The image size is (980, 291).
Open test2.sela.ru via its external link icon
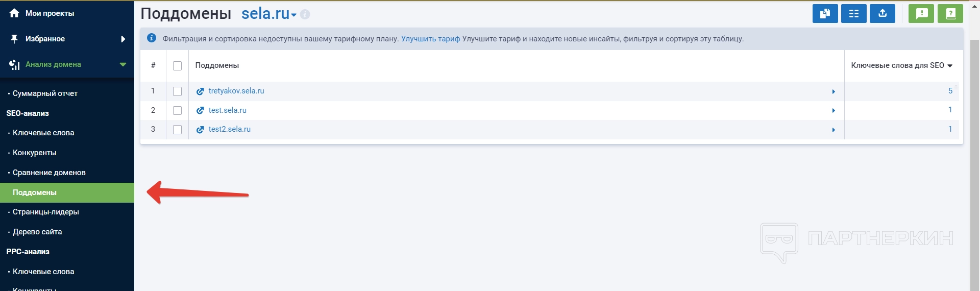click(x=200, y=130)
